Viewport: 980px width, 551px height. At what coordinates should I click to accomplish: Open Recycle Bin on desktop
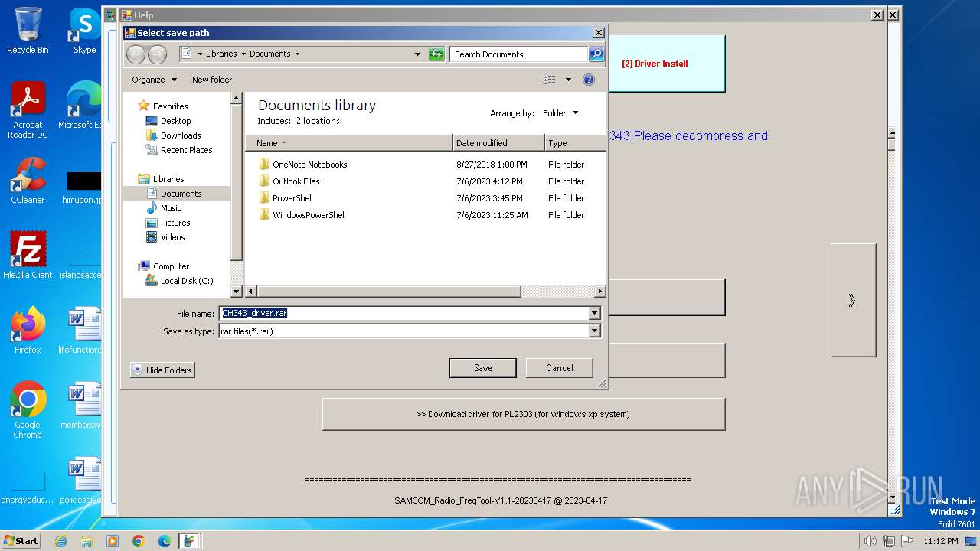tap(28, 31)
